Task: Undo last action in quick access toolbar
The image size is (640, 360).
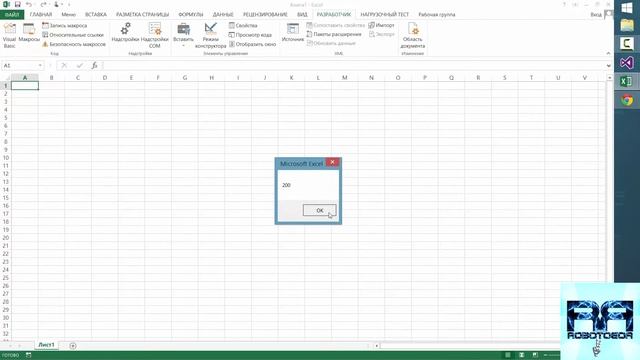Action: tap(29, 4)
